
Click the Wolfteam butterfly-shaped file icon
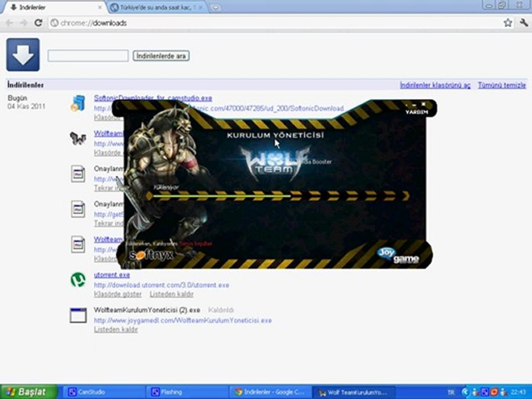click(x=78, y=139)
